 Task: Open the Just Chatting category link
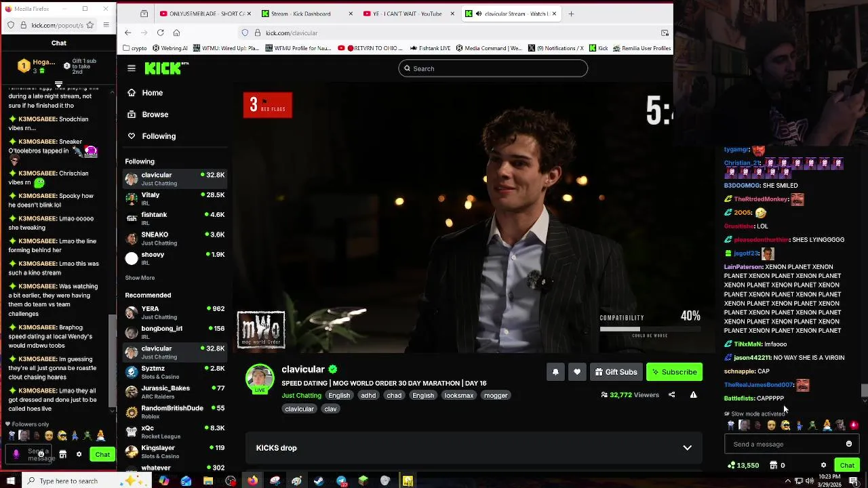(301, 395)
